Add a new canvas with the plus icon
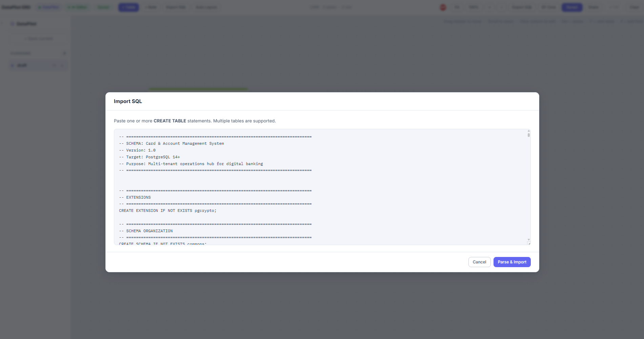Screen dimensions: 644x339 pyautogui.click(x=64, y=53)
